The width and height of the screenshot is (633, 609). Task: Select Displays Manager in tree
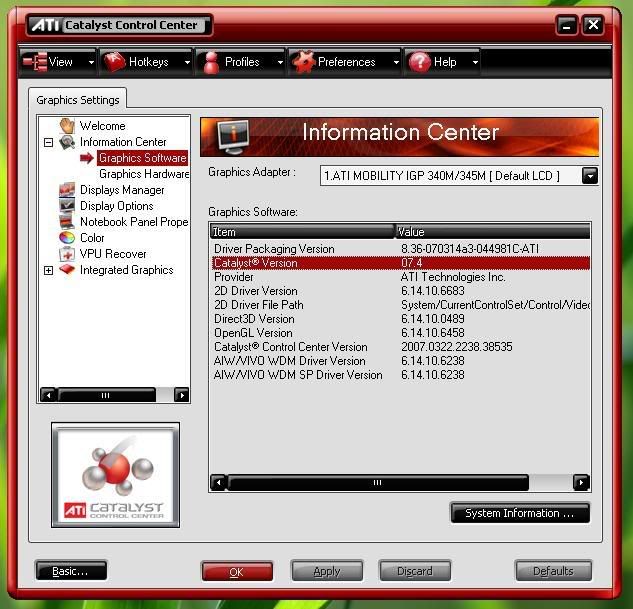click(122, 190)
